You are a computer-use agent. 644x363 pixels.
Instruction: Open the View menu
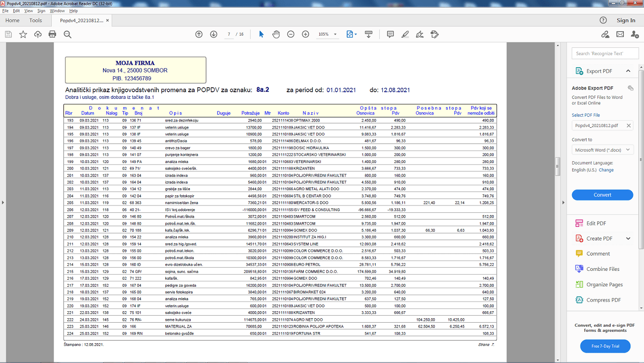pyautogui.click(x=28, y=11)
